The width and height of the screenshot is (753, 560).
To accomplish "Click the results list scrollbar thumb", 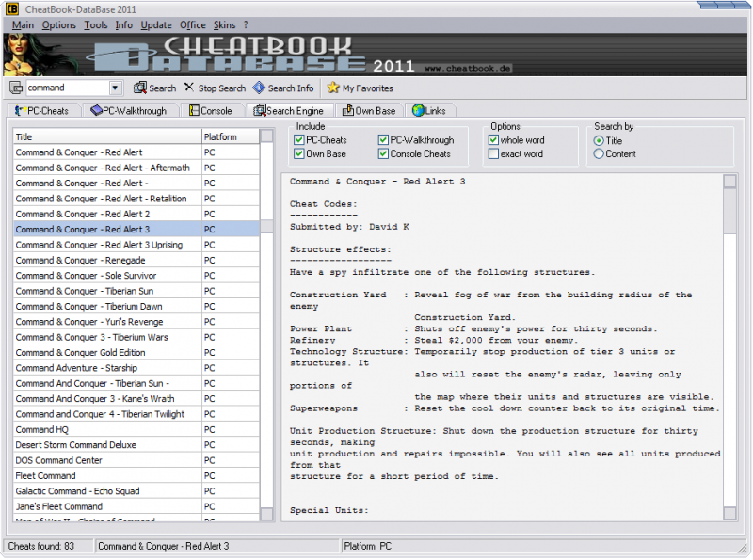I will (266, 226).
